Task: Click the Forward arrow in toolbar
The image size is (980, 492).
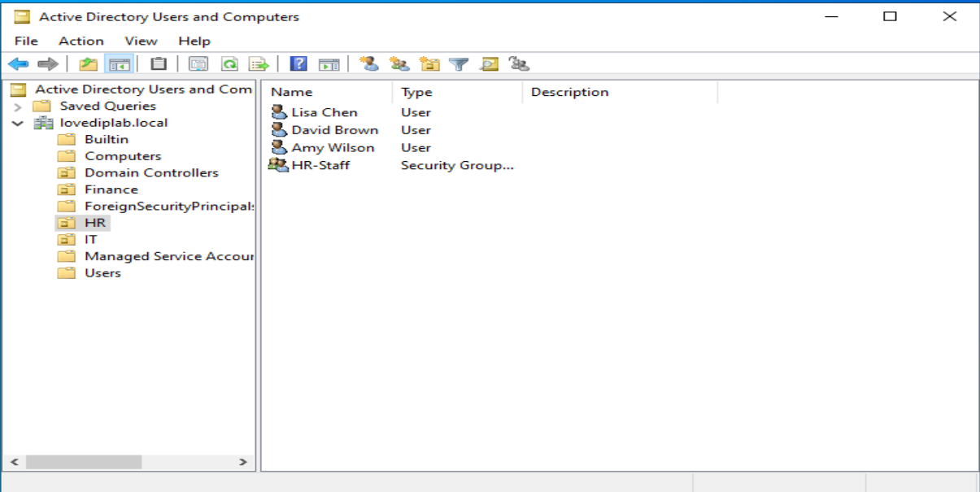Action: pos(48,63)
